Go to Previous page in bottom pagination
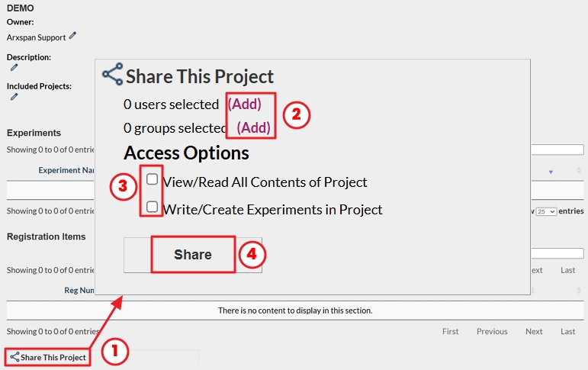Image resolution: width=588 pixels, height=370 pixels. click(x=492, y=331)
